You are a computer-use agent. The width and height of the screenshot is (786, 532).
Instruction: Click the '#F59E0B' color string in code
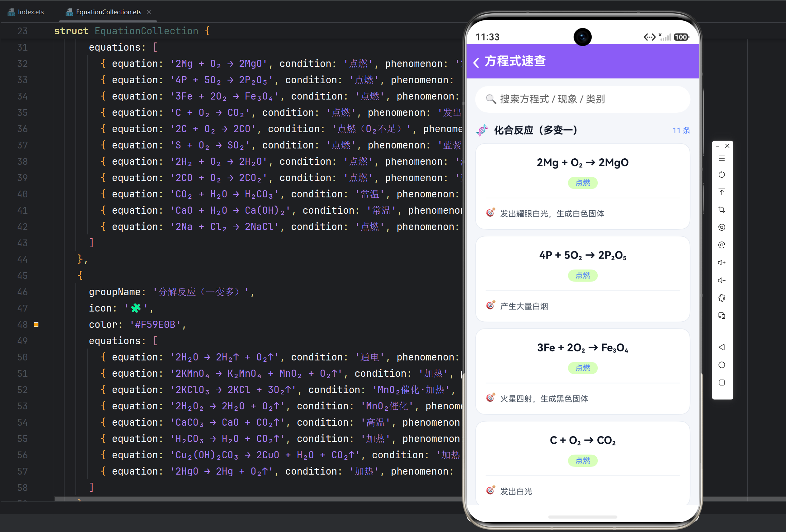155,324
